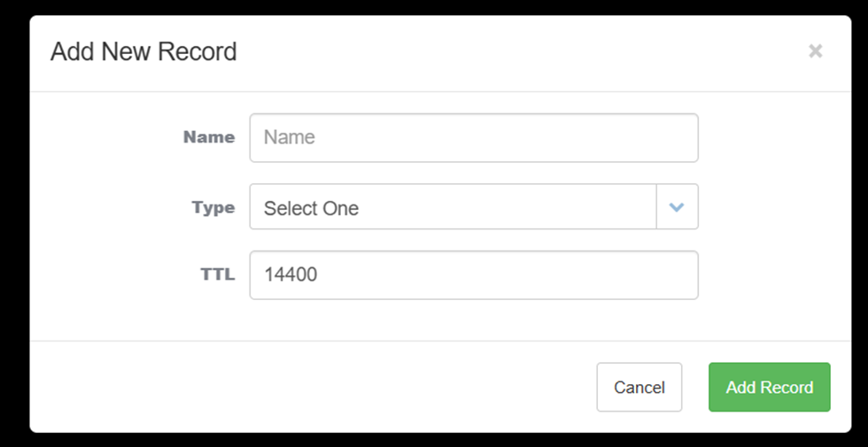Click the 'Name' placeholder text in field

[290, 138]
